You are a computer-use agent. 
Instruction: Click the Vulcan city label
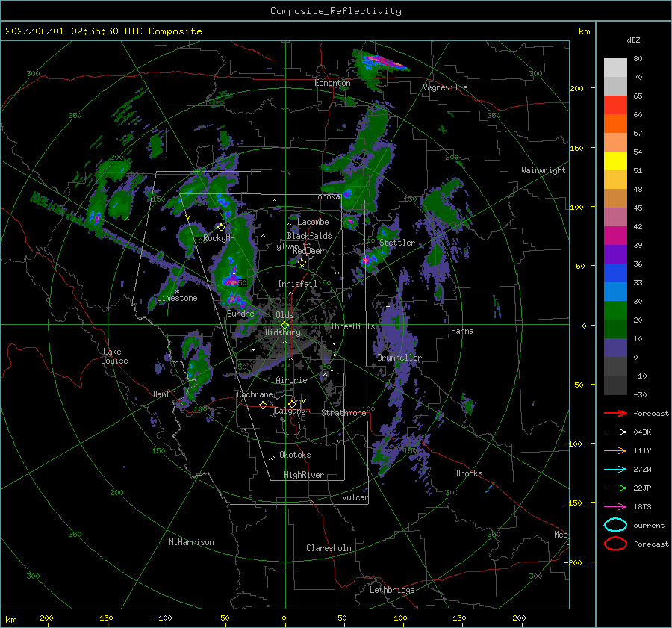point(355,497)
